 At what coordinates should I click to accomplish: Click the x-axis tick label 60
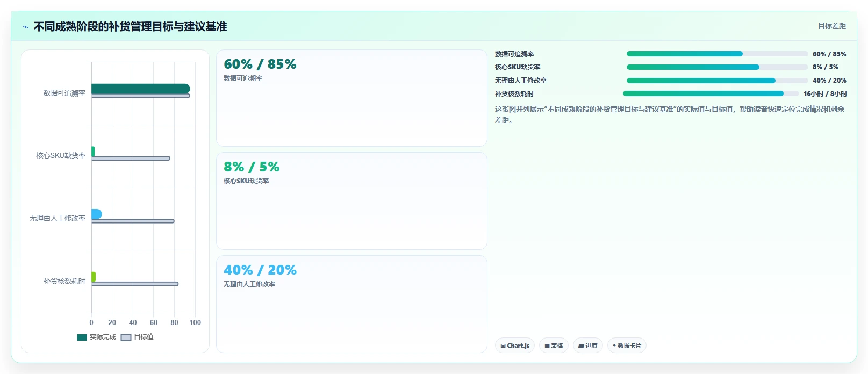(154, 322)
